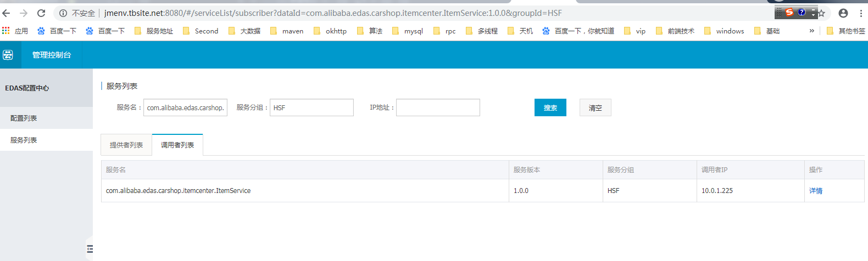Open Chrome's three-dot menu
Viewport: 868px width, 261px height.
point(861,13)
